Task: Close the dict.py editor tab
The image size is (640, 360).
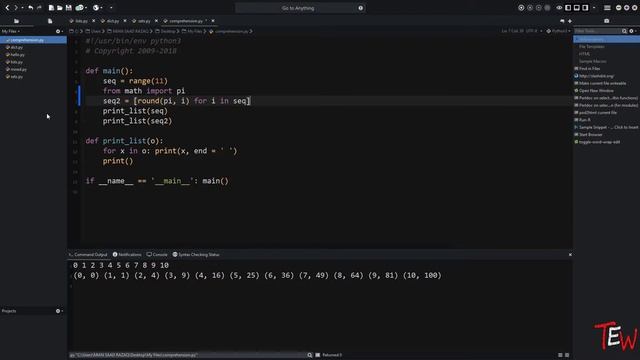Action: [x=125, y=21]
